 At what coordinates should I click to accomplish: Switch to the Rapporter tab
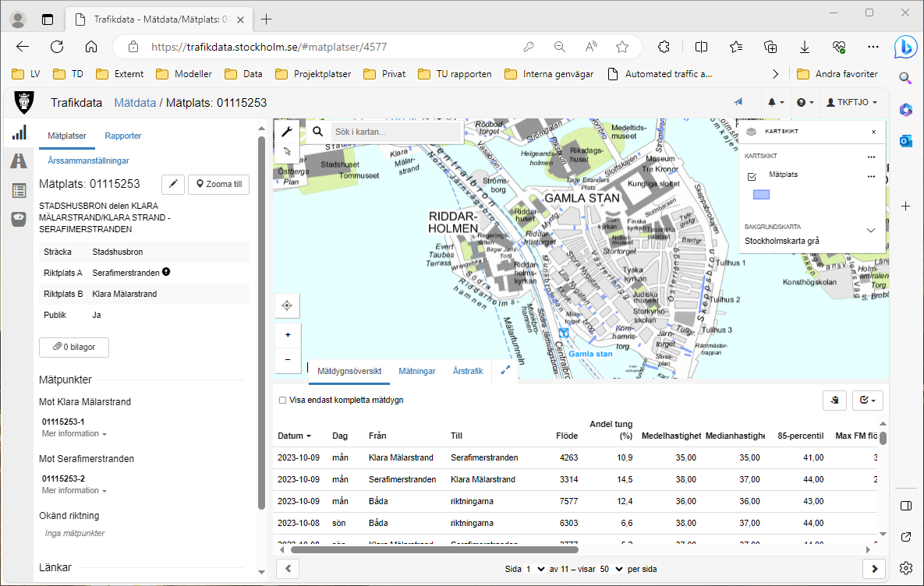tap(123, 136)
